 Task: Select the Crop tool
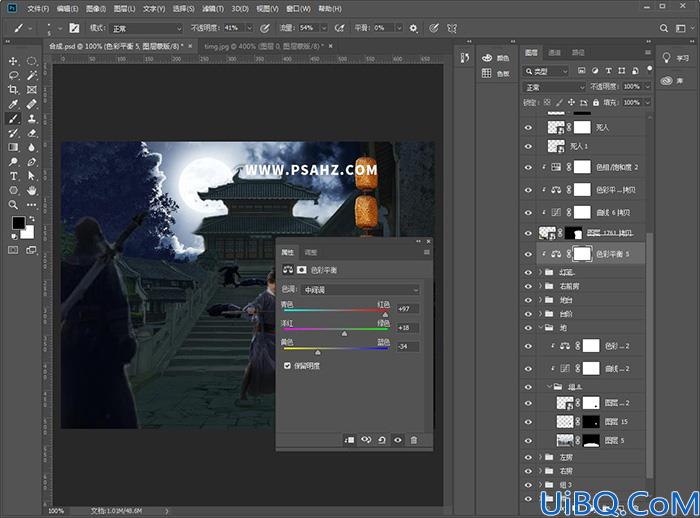pos(13,90)
